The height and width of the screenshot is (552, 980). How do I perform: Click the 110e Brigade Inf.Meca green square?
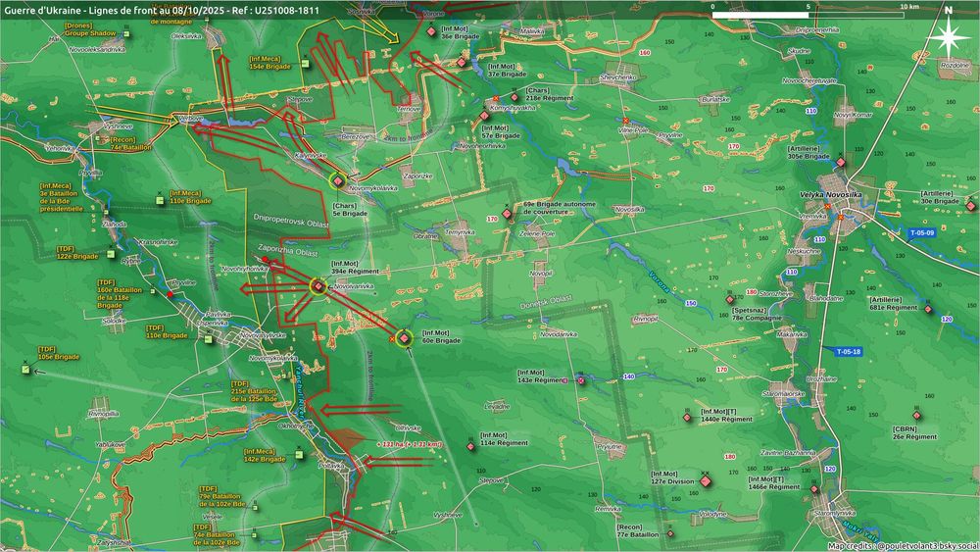tap(160, 200)
